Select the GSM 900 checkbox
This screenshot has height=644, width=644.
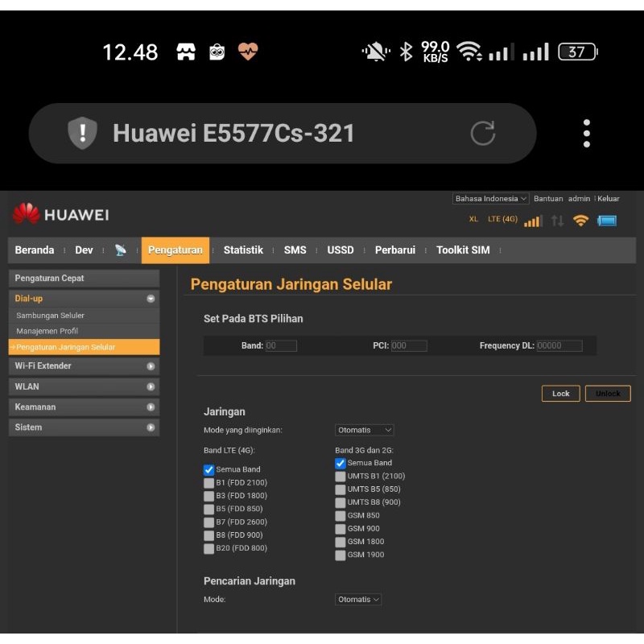click(x=340, y=529)
